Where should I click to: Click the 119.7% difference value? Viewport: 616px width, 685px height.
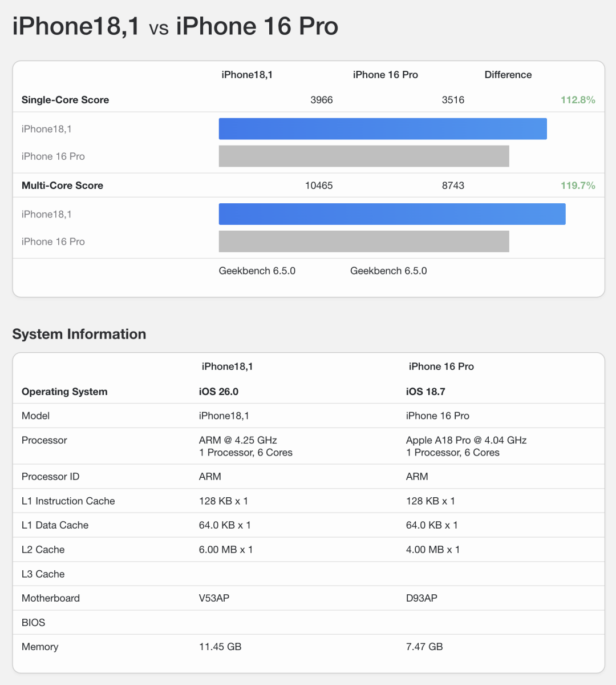[578, 186]
